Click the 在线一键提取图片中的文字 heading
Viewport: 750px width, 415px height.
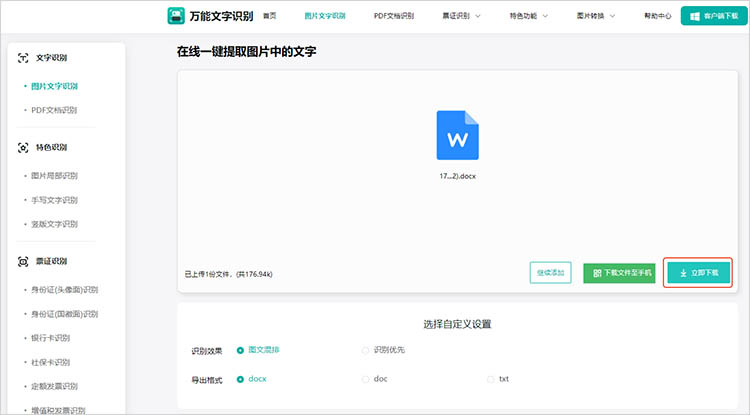coord(246,52)
